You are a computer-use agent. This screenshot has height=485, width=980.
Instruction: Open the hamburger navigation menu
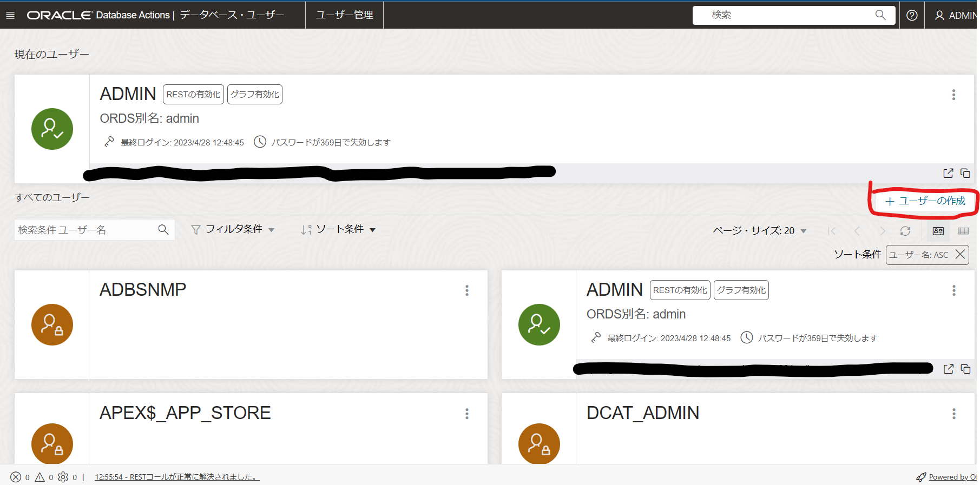click(x=10, y=15)
